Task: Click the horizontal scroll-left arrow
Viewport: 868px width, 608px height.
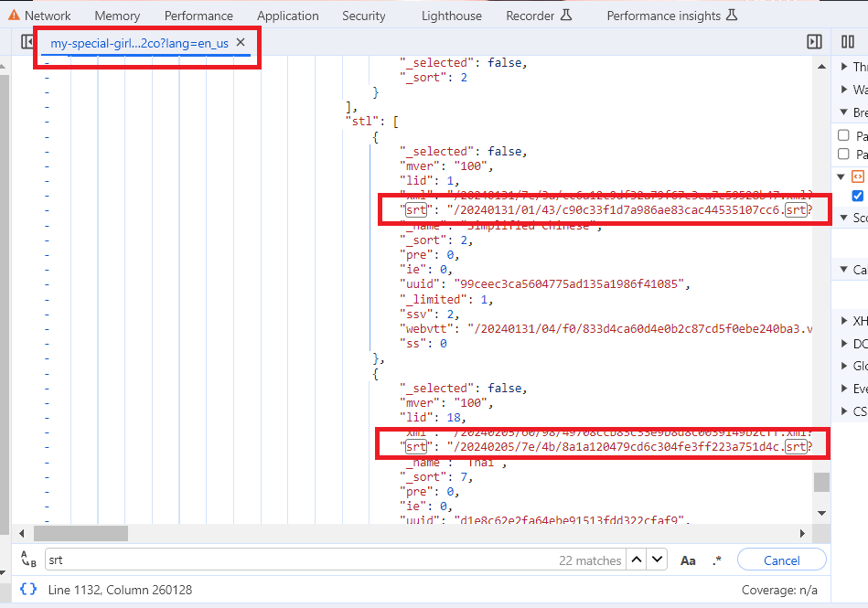Action: tap(22, 533)
